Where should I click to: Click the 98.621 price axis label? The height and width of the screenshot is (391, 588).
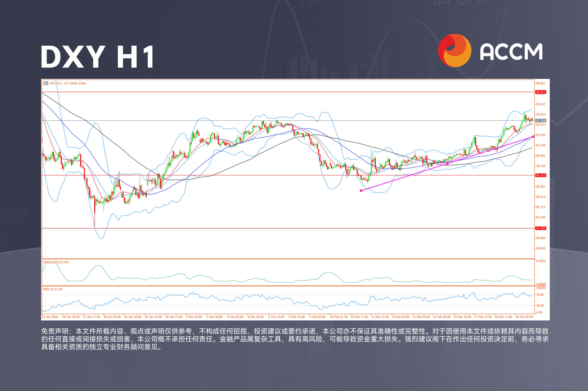[x=541, y=83]
